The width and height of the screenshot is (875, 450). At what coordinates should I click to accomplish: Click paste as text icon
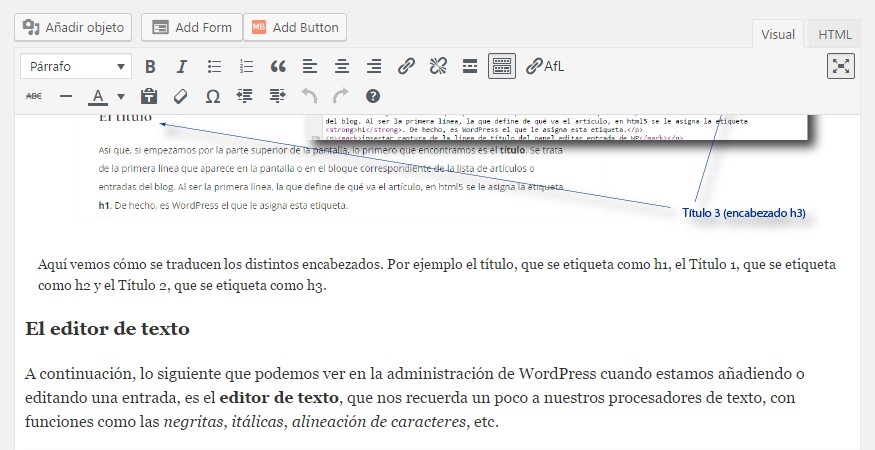pos(148,96)
